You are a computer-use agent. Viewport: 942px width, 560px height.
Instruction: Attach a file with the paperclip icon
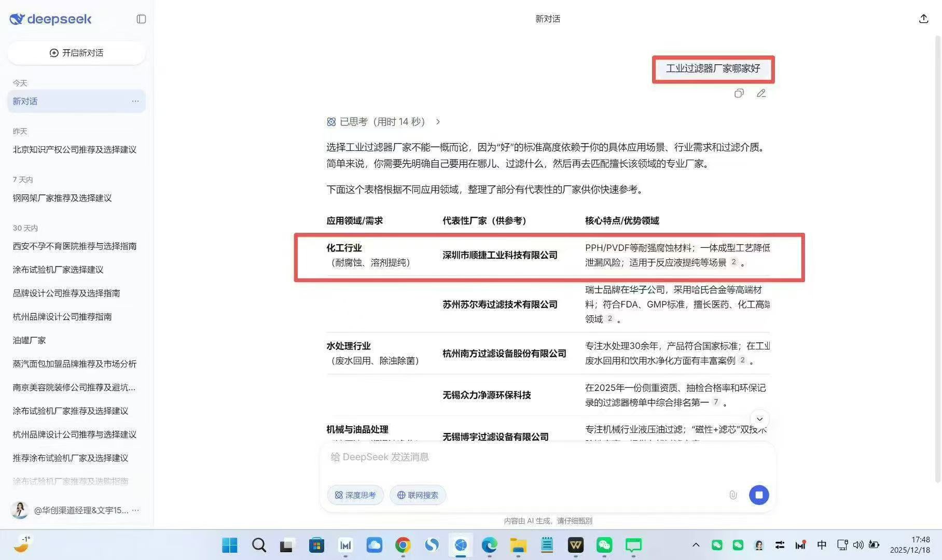tap(733, 495)
